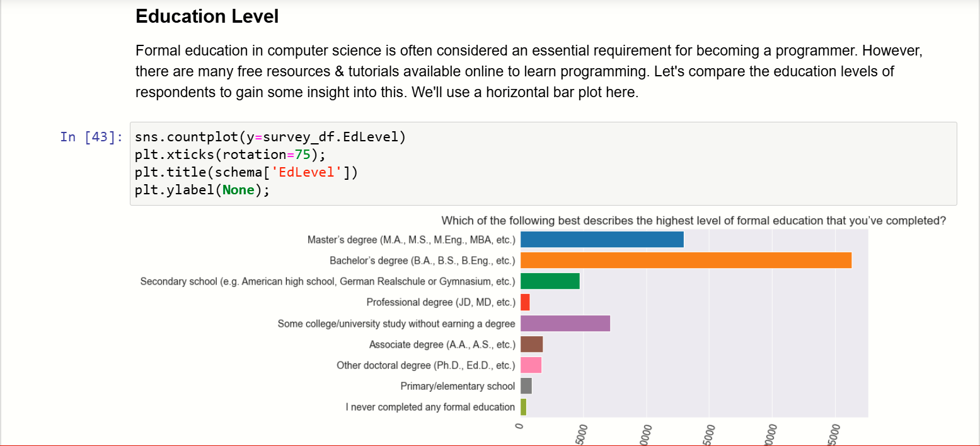Click the blue Master's degree bar
This screenshot has height=446, width=980.
click(x=602, y=240)
